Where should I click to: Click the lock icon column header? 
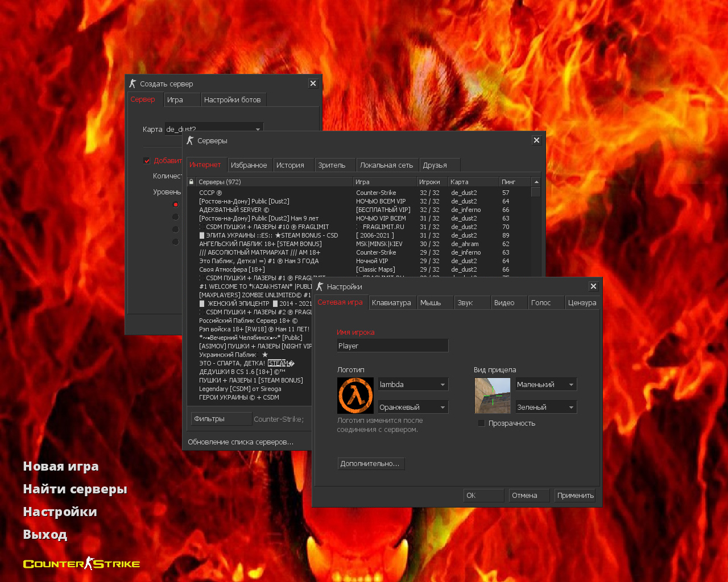pyautogui.click(x=191, y=182)
